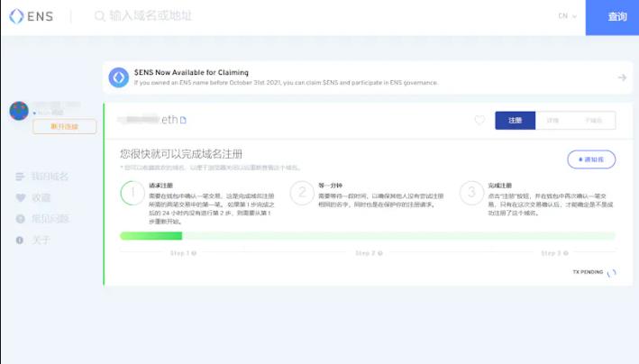
Task: Click the blue 查询 search button
Action: pos(612,17)
